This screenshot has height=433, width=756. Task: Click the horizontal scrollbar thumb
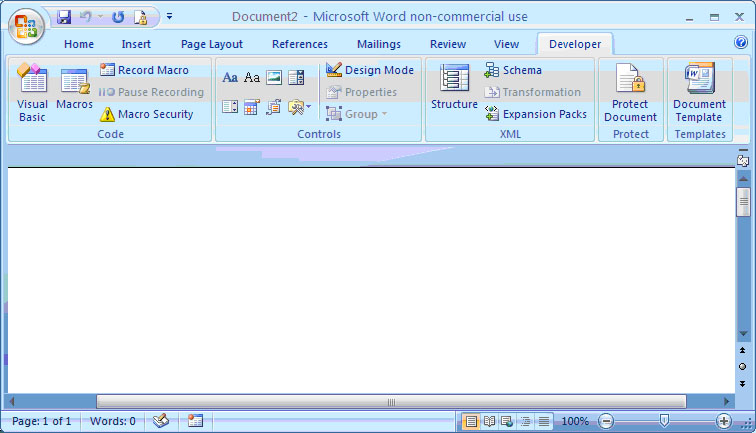(x=391, y=401)
